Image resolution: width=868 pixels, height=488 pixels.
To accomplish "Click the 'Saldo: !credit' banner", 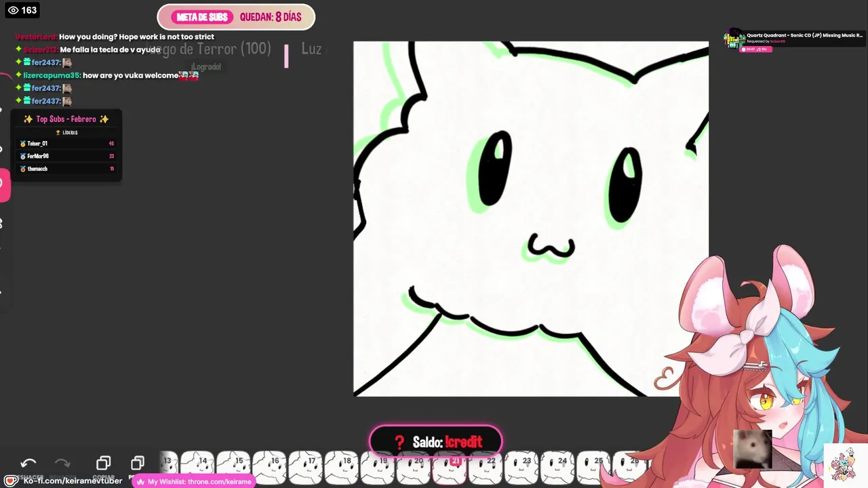I will (x=436, y=442).
